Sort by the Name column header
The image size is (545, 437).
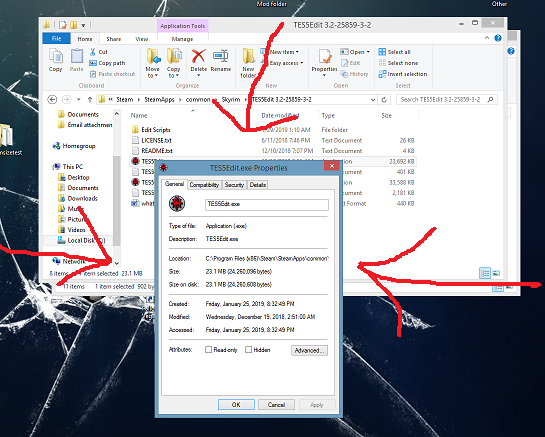click(x=139, y=115)
